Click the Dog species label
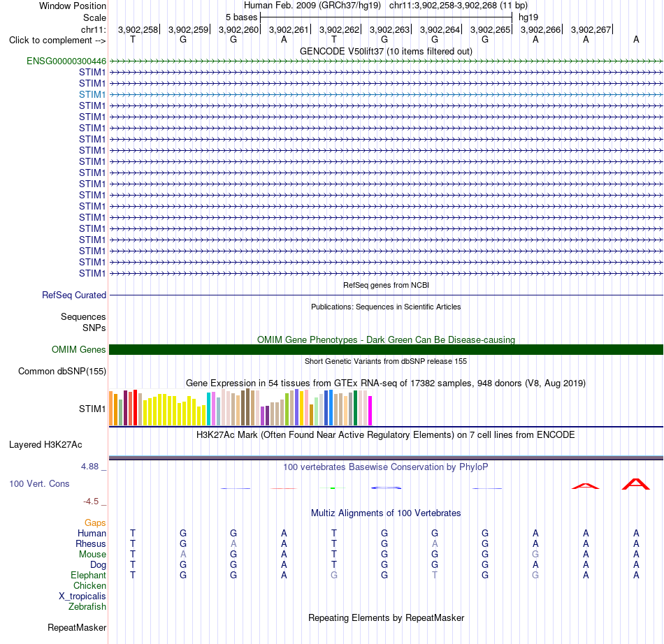This screenshot has width=664, height=644. pyautogui.click(x=98, y=565)
